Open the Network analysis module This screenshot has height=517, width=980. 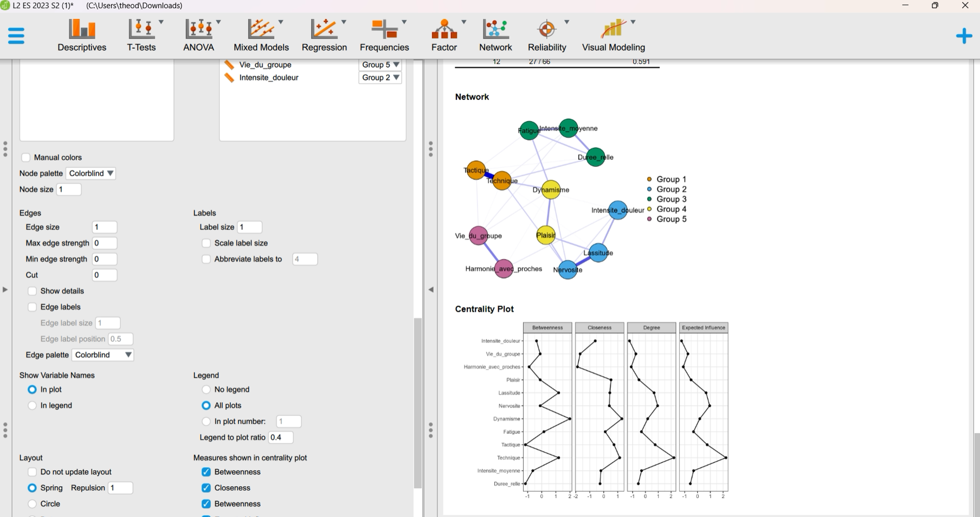pos(495,36)
